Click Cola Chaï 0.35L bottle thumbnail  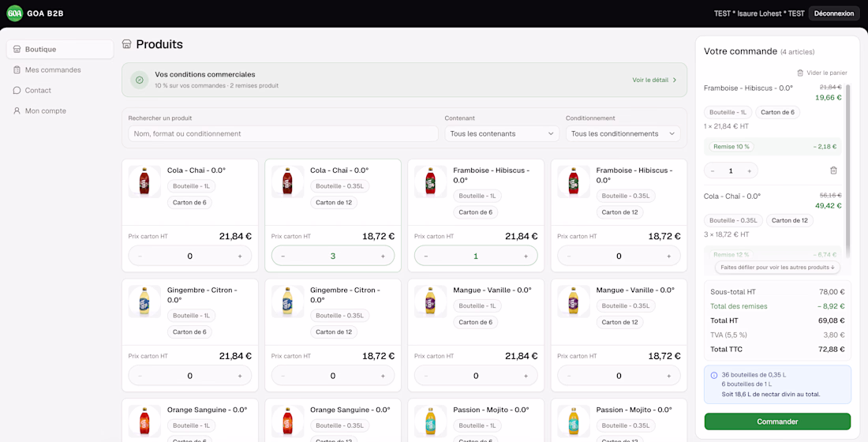pos(287,182)
